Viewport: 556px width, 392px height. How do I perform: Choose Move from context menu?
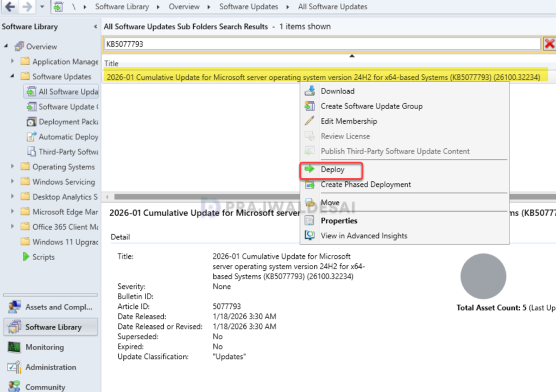pos(330,203)
